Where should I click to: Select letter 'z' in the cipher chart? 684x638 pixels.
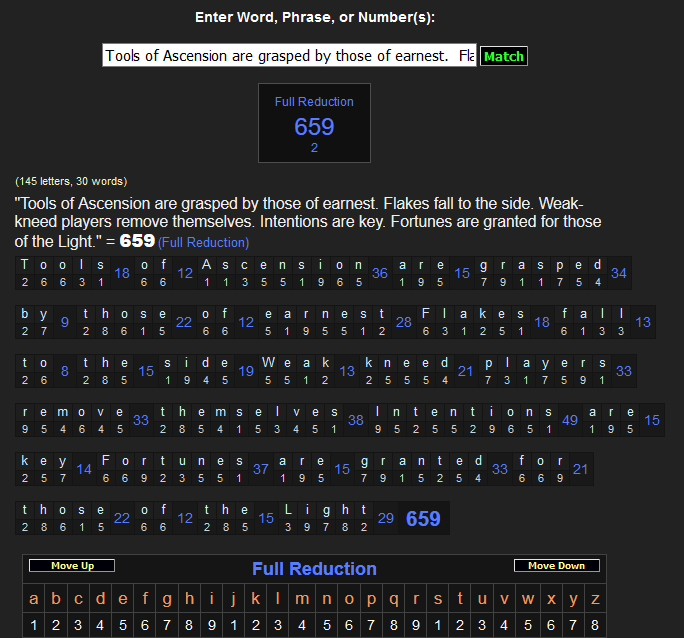coord(595,600)
